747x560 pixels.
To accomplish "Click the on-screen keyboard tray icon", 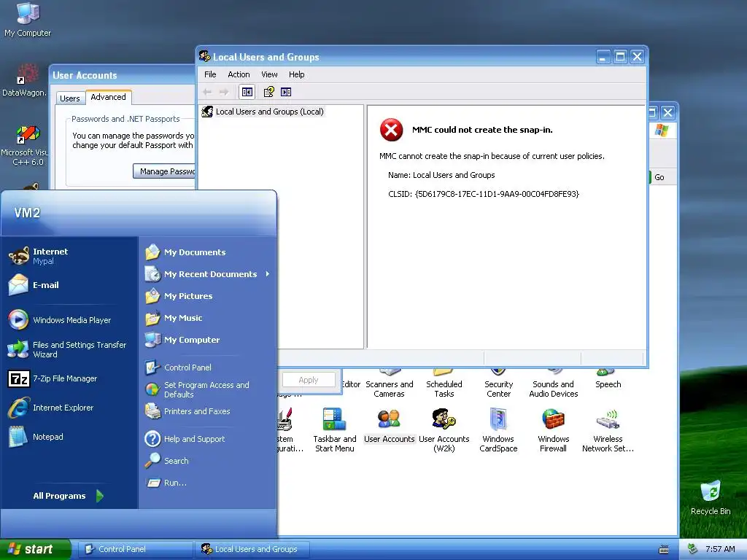I will [x=664, y=550].
